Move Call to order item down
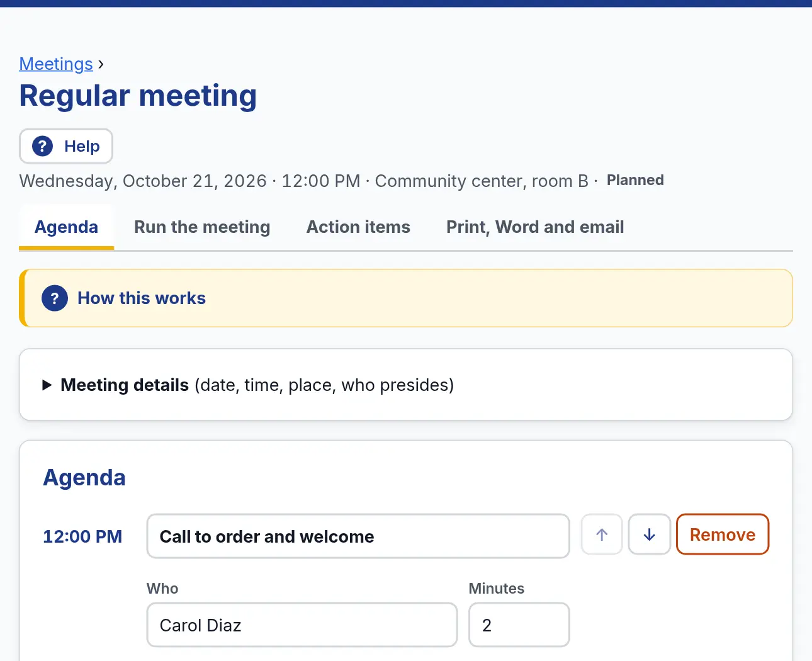The height and width of the screenshot is (661, 812). pos(650,534)
